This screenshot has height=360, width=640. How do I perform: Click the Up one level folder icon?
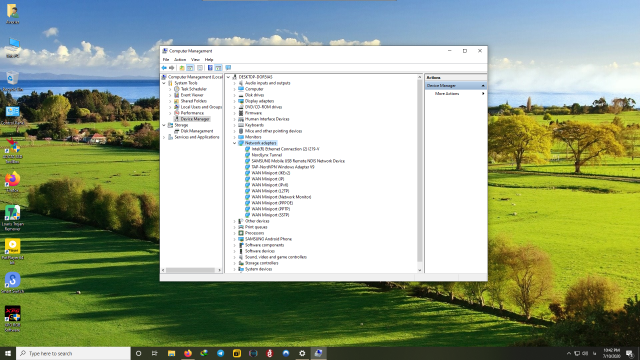182,68
